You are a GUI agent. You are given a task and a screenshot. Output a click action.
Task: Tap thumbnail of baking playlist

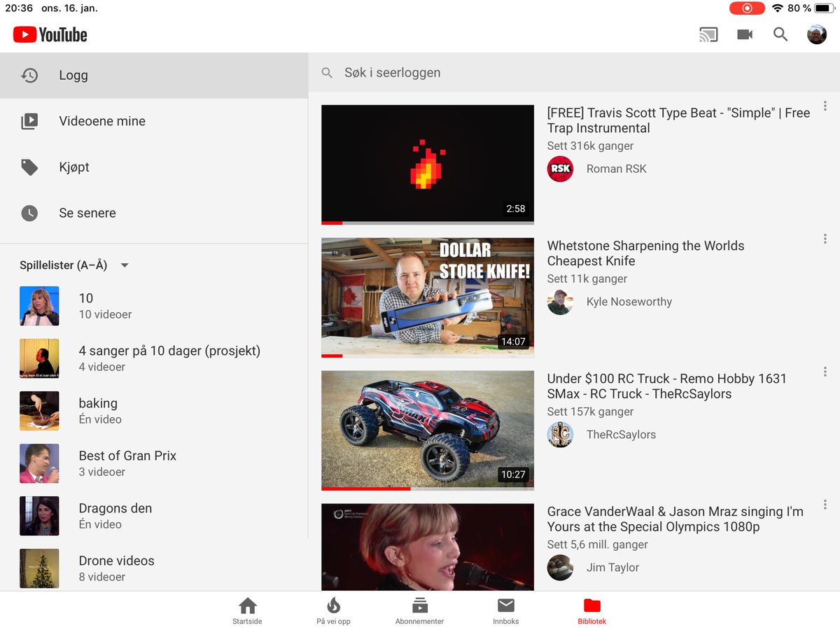(39, 411)
